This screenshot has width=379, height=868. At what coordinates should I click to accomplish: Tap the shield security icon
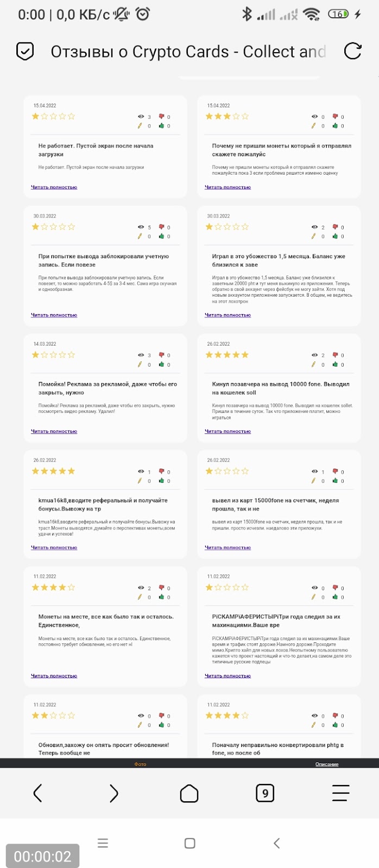tap(25, 51)
